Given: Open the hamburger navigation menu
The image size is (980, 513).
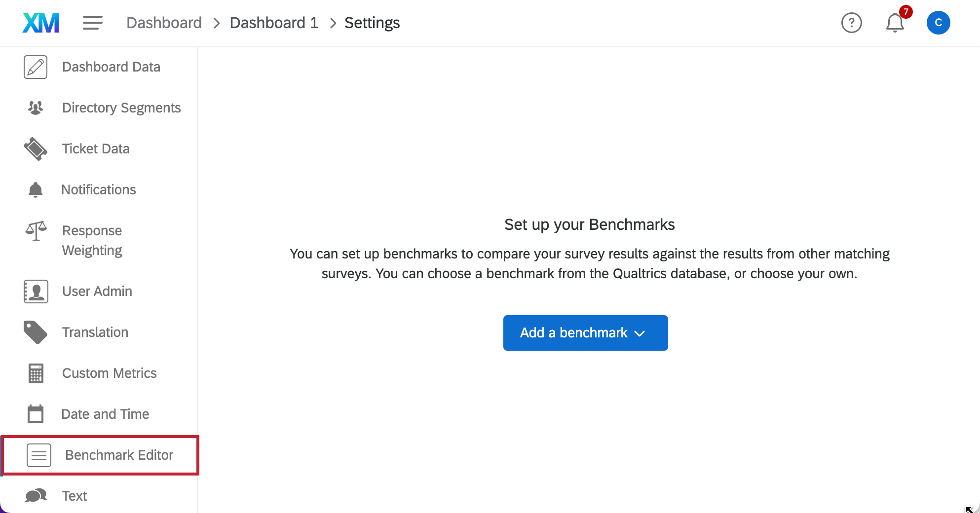Looking at the screenshot, I should click(x=92, y=23).
